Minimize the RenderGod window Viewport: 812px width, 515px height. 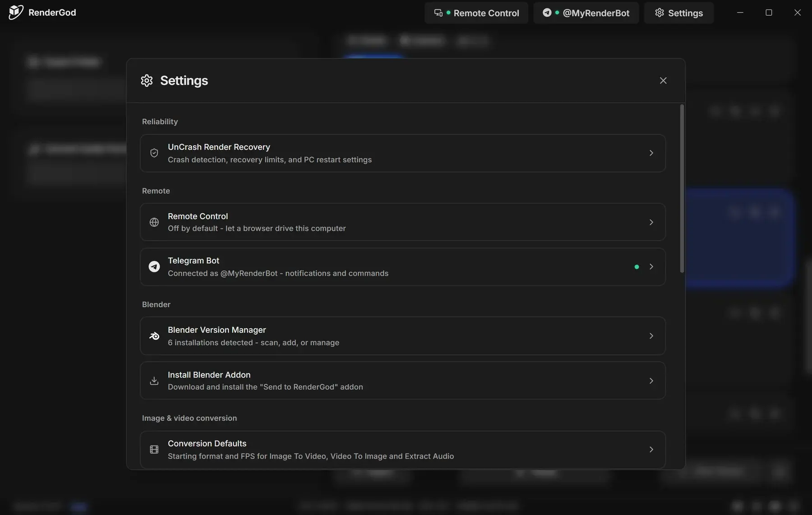(740, 13)
